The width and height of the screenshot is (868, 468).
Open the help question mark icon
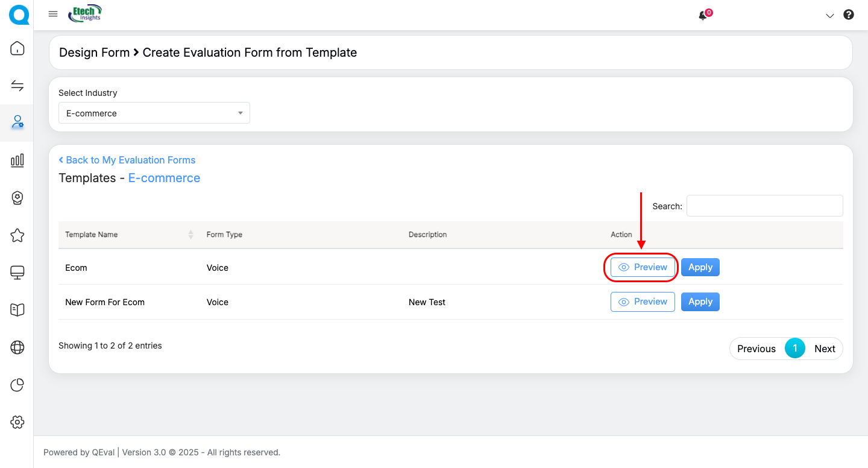point(849,15)
